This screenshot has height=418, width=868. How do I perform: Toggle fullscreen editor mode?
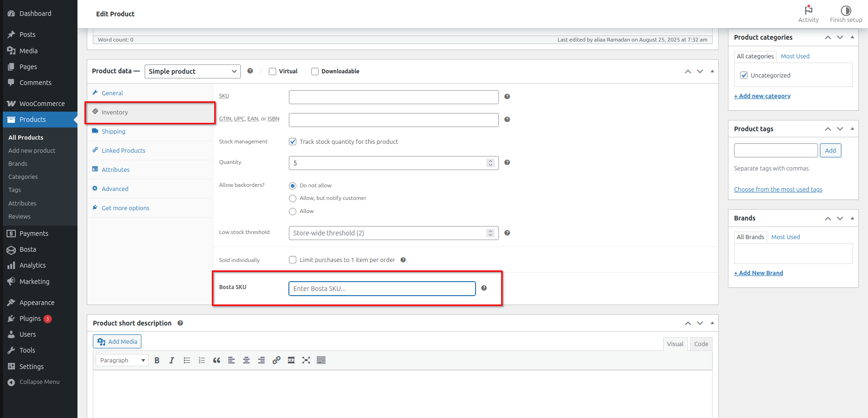pyautogui.click(x=306, y=360)
